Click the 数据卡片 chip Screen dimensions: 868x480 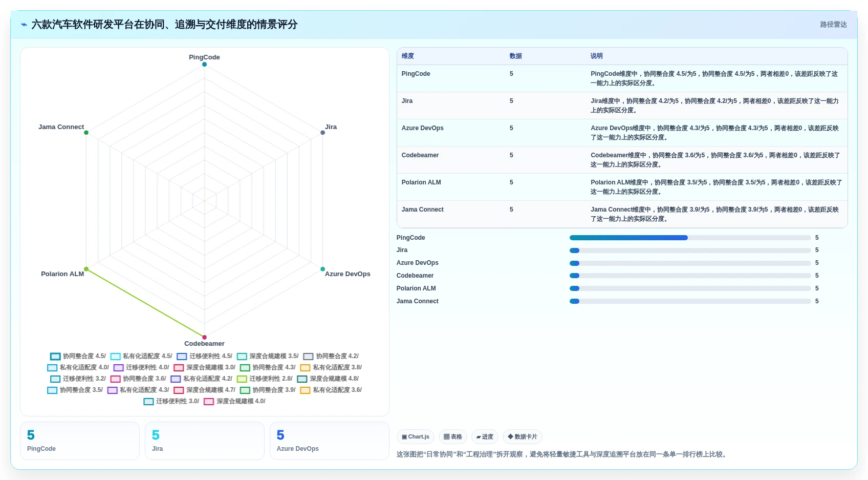522,437
